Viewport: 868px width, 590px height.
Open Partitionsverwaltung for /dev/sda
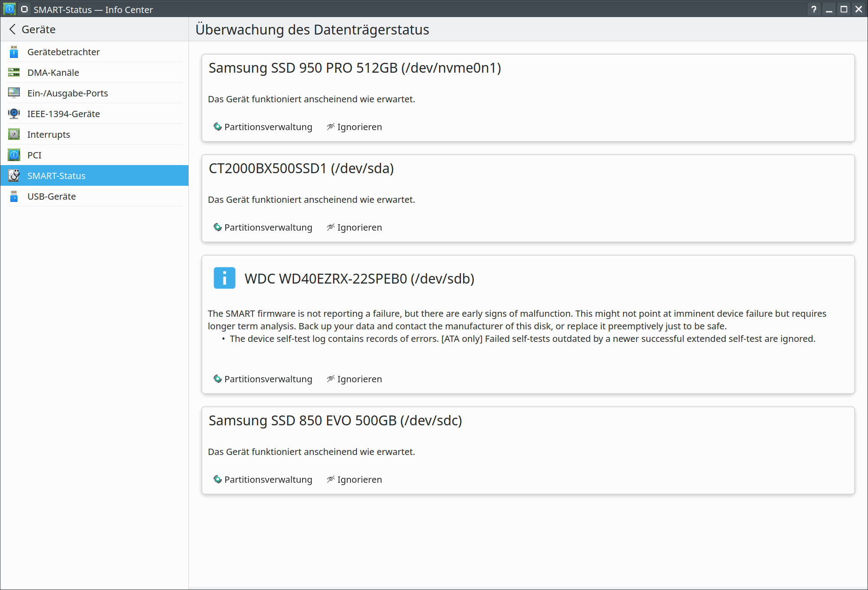(263, 227)
